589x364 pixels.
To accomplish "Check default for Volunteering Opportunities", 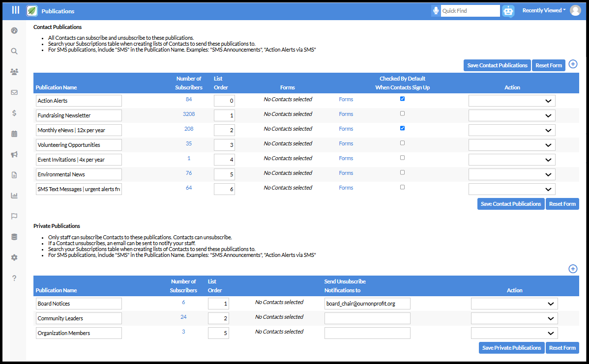I will pyautogui.click(x=402, y=143).
